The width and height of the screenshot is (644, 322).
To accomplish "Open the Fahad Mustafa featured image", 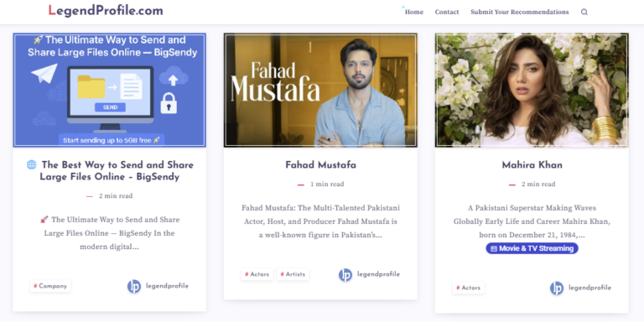I will pyautogui.click(x=320, y=90).
